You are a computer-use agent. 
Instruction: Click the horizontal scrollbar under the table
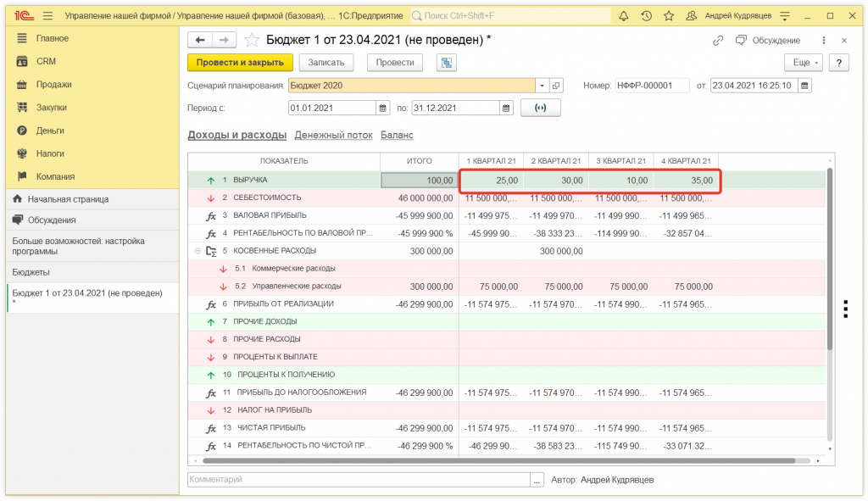500,461
